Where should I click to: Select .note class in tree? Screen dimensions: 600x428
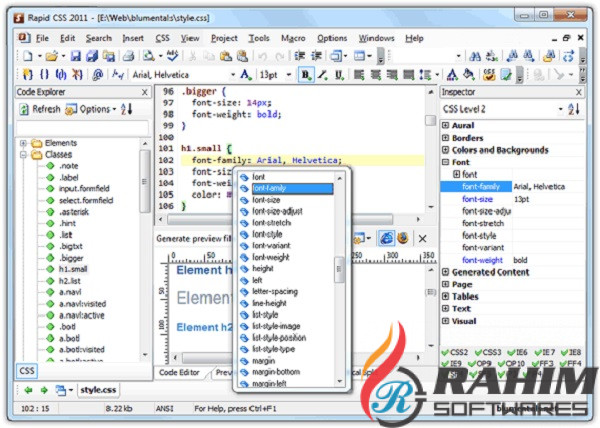[x=68, y=166]
